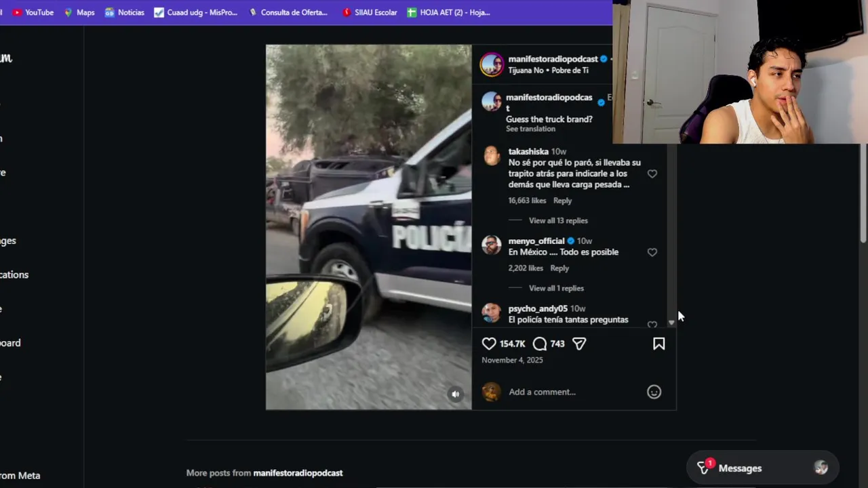The width and height of the screenshot is (868, 488).
Task: Open comments via the speech bubble icon
Action: pyautogui.click(x=540, y=344)
